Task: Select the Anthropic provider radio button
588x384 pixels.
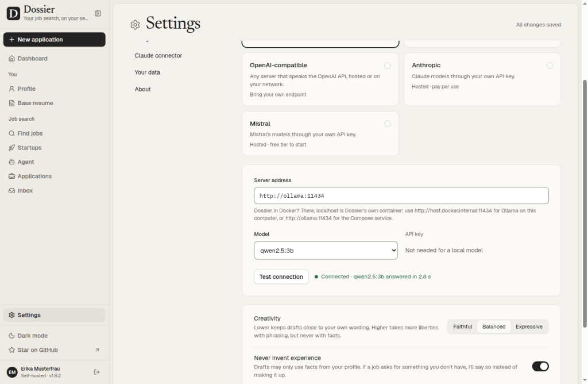Action: point(550,66)
